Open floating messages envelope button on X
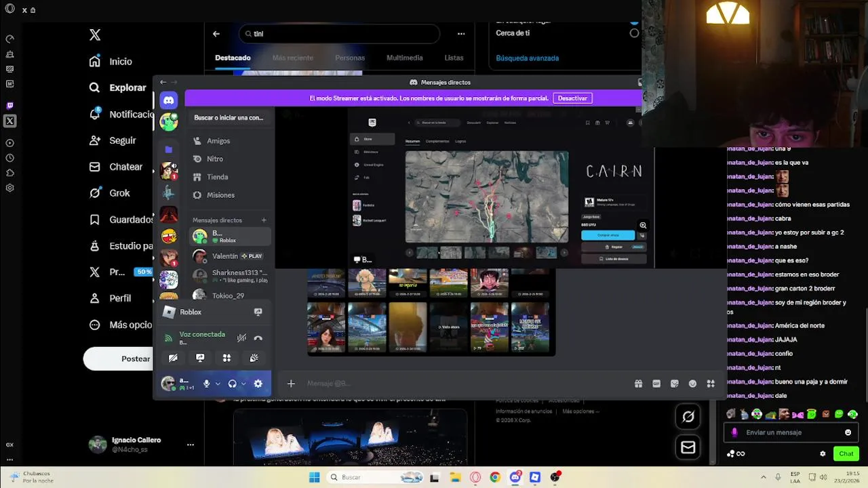 688,447
